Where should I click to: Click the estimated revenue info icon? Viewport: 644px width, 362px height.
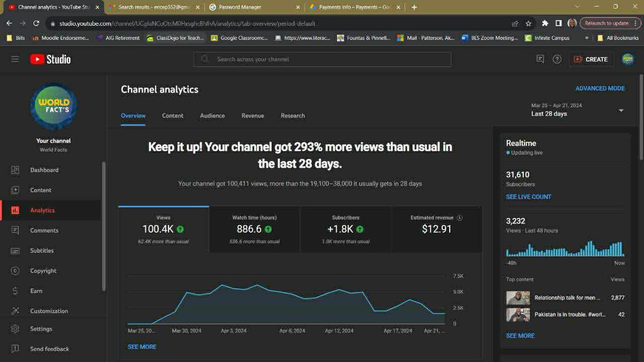click(460, 218)
